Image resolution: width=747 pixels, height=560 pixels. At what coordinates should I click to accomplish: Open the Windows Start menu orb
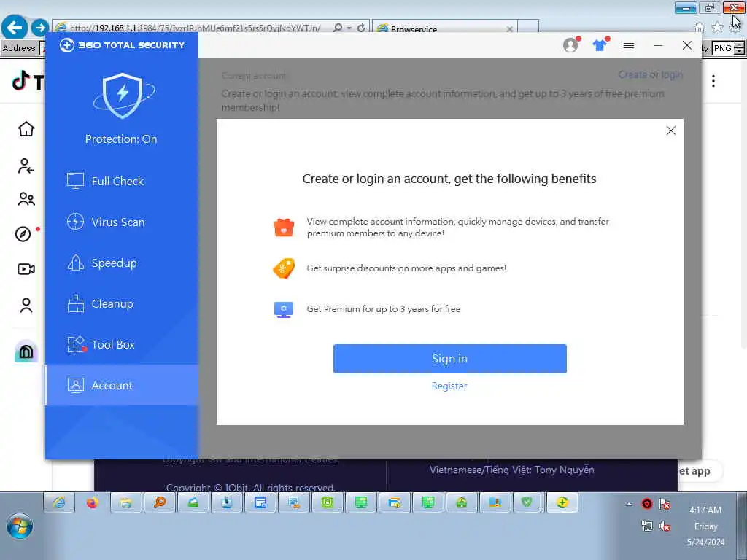[x=20, y=527]
